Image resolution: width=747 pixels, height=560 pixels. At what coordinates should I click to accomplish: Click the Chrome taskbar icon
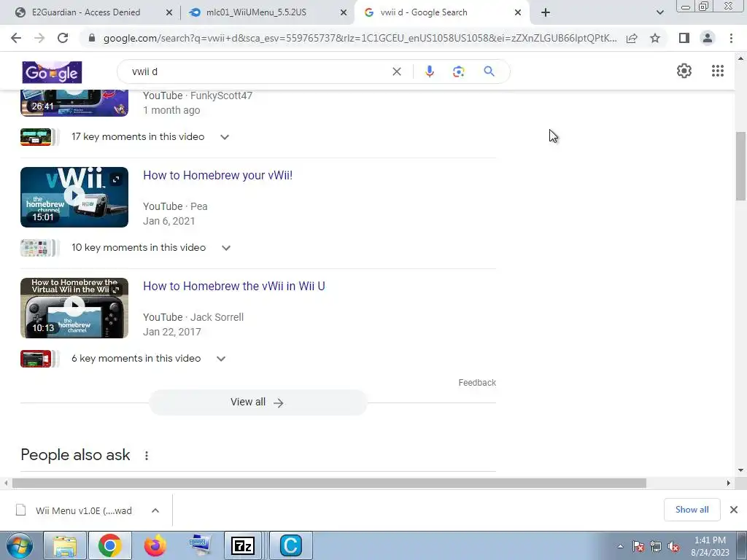pyautogui.click(x=110, y=545)
